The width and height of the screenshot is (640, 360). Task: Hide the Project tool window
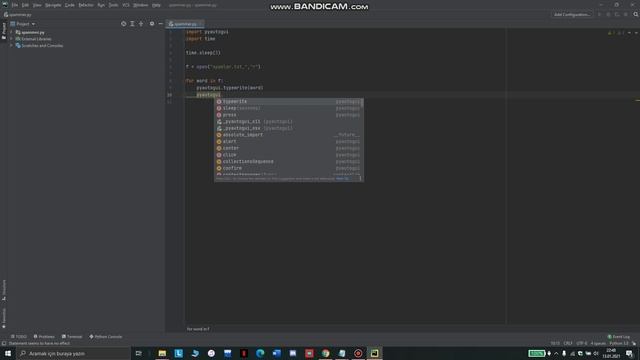(160, 24)
